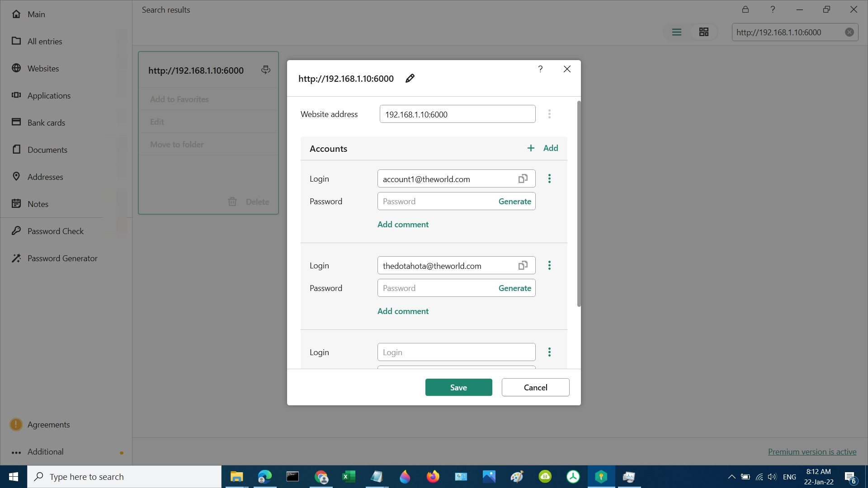The width and height of the screenshot is (868, 488).
Task: Save the entry changes
Action: click(458, 387)
